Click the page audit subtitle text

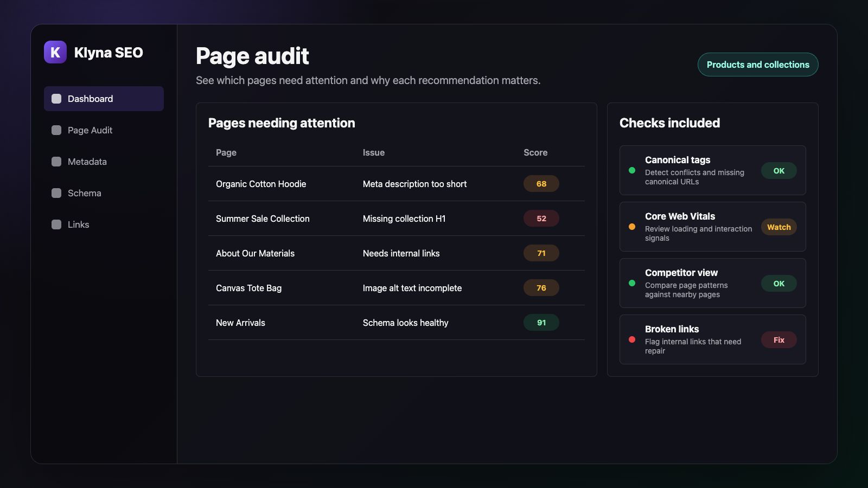368,80
